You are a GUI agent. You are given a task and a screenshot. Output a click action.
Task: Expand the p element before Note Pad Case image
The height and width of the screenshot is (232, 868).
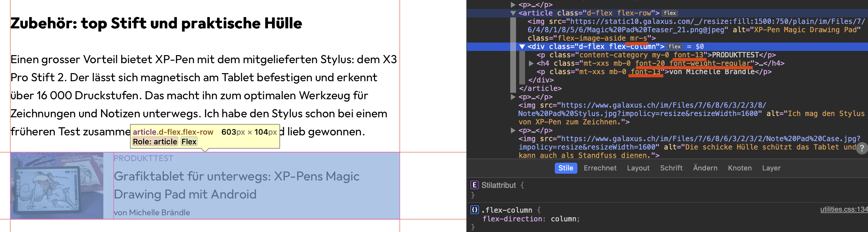pyautogui.click(x=513, y=130)
